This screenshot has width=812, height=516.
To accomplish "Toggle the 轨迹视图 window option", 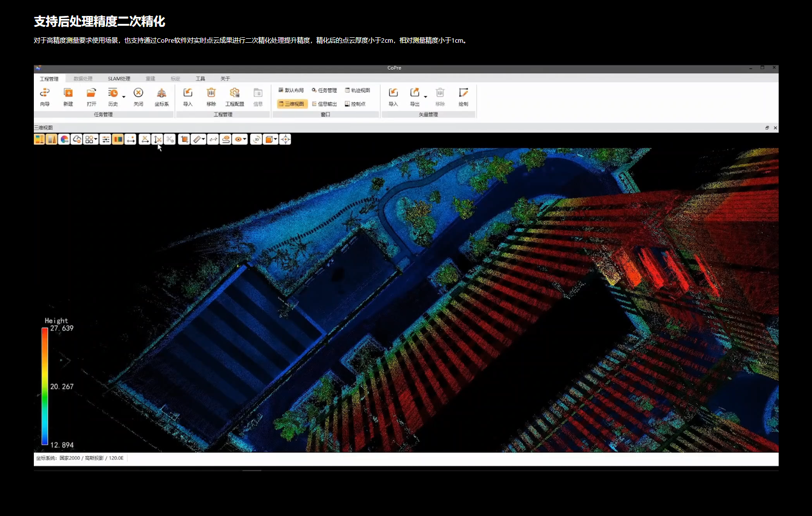I will (x=358, y=90).
